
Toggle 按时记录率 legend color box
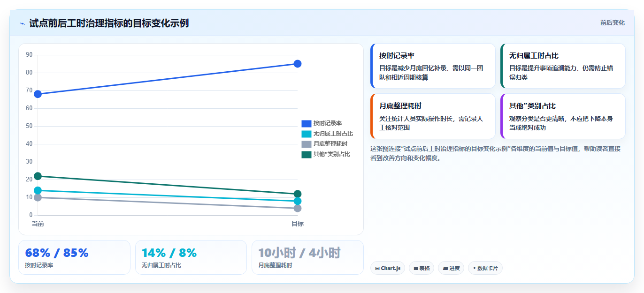click(x=306, y=123)
